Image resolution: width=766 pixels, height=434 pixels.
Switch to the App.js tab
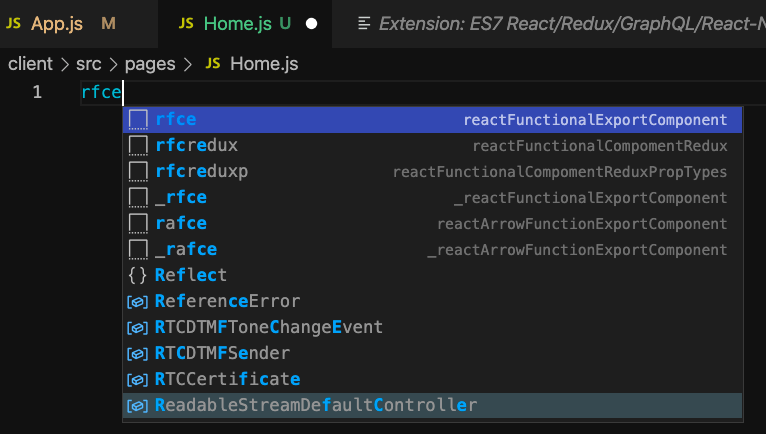point(57,23)
